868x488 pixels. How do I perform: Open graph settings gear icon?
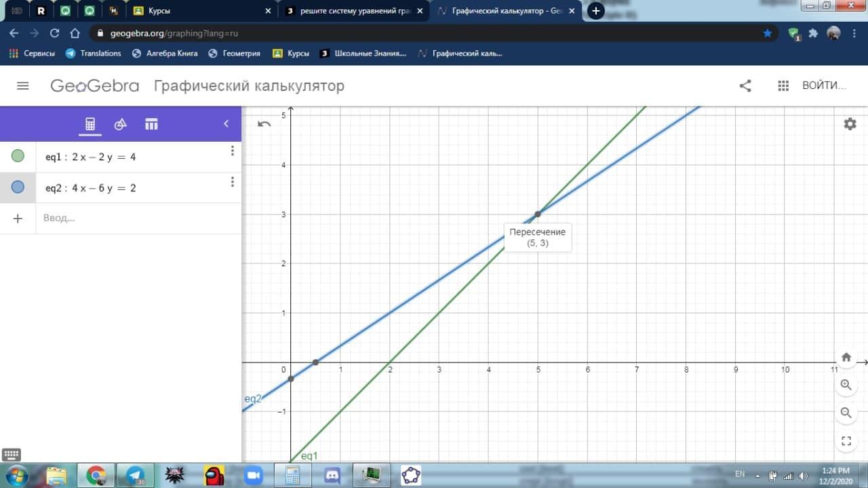850,124
